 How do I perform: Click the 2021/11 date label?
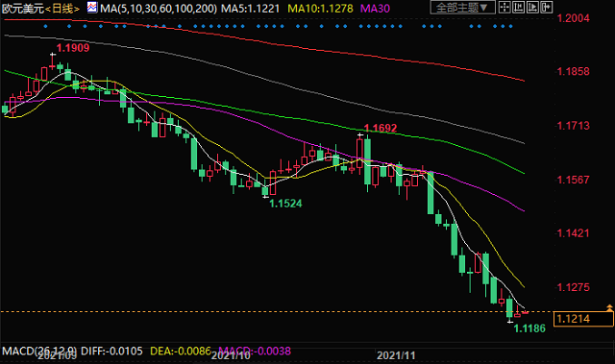point(396,355)
